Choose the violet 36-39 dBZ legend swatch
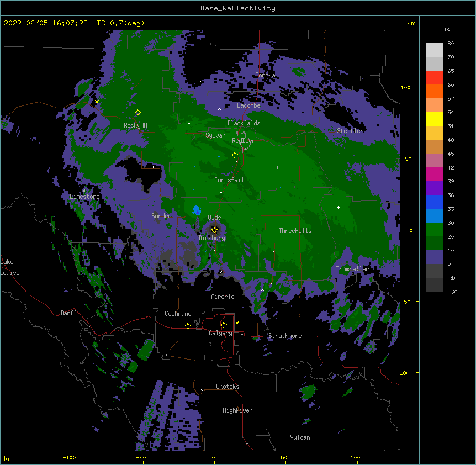This screenshot has width=476, height=465. coord(434,188)
